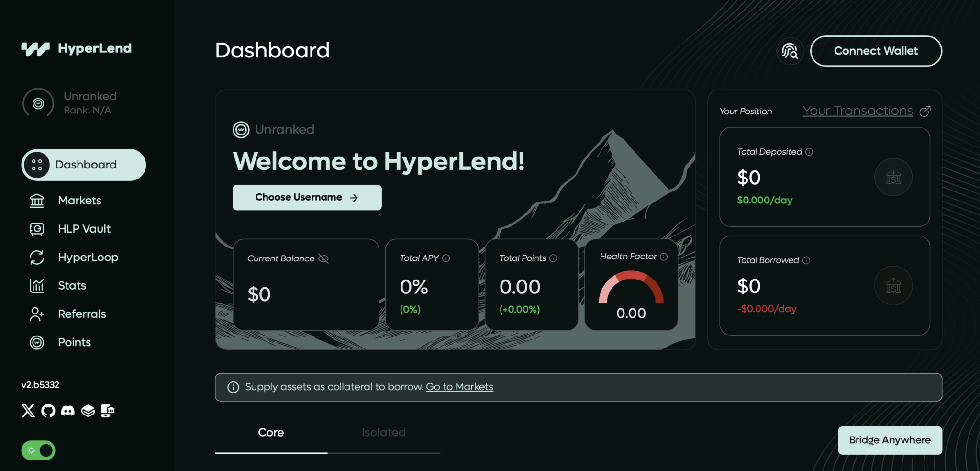Screen dimensions: 980x471
Task: Click the stacked layers docs icon
Action: [88, 411]
